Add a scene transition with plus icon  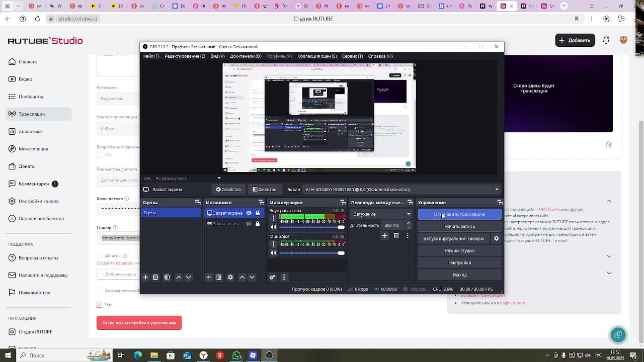point(385,236)
